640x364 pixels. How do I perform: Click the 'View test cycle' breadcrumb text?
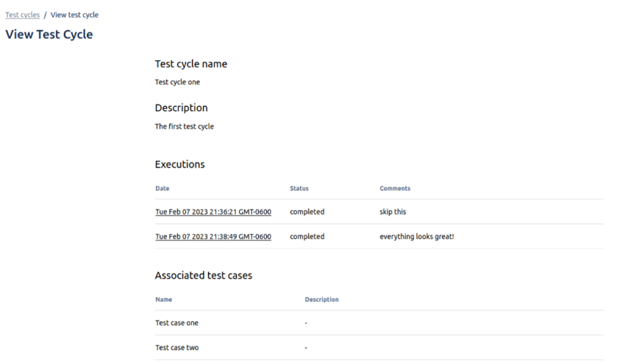pyautogui.click(x=74, y=15)
